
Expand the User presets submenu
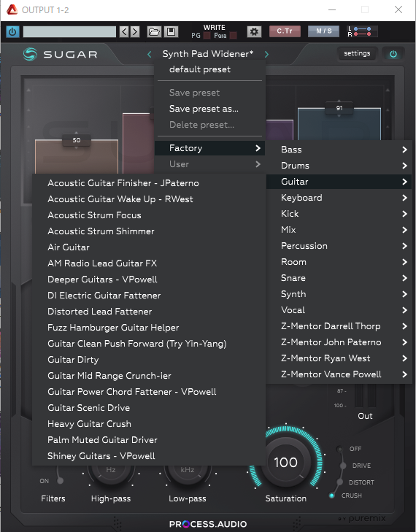coord(209,164)
